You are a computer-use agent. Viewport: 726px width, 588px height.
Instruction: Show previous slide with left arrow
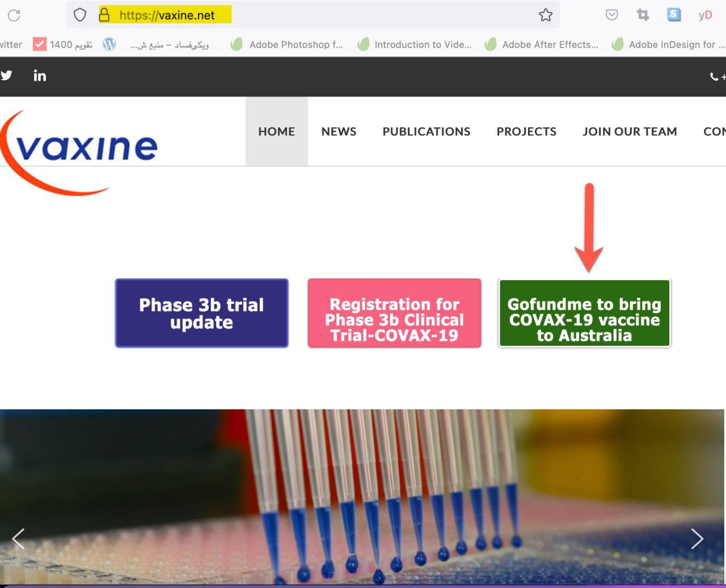(x=18, y=539)
